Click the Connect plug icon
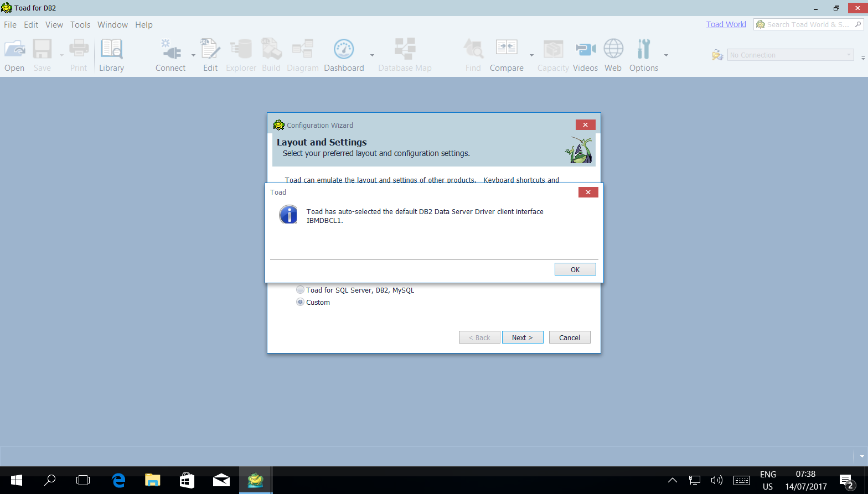 tap(170, 49)
